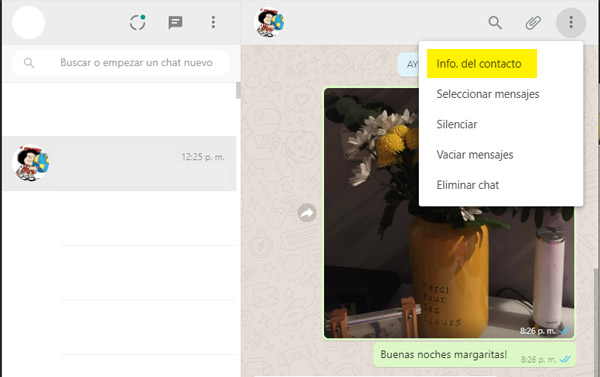This screenshot has height=377, width=600.
Task: Open the left panel three-dot menu
Action: [x=213, y=22]
